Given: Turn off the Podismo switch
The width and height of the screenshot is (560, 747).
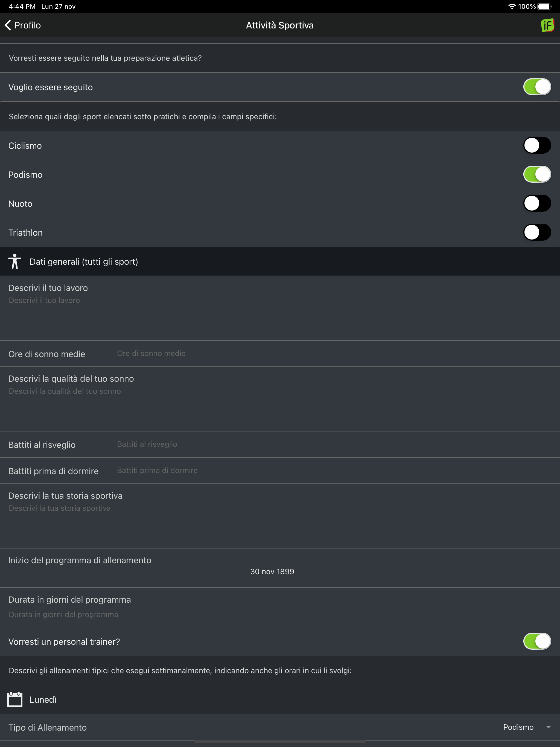Looking at the screenshot, I should click(x=537, y=175).
